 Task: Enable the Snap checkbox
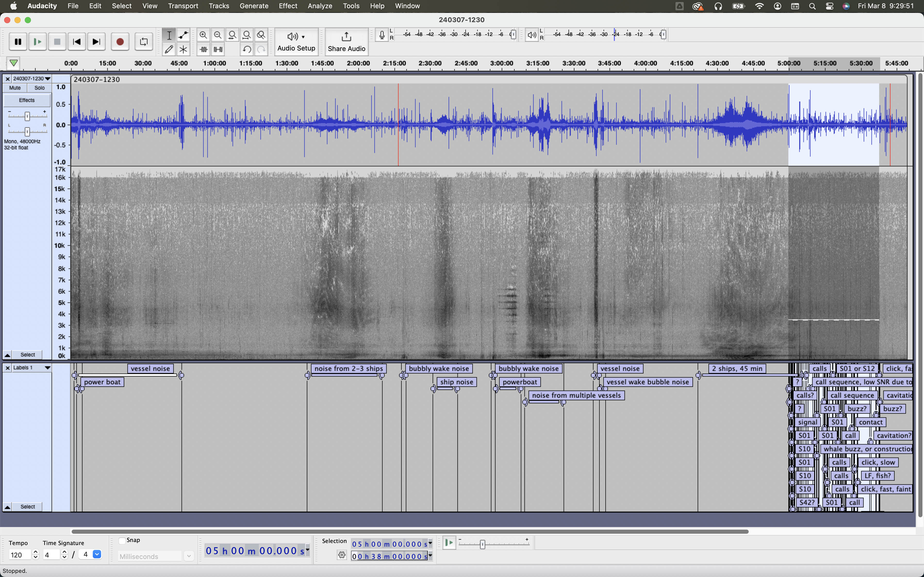click(x=122, y=540)
